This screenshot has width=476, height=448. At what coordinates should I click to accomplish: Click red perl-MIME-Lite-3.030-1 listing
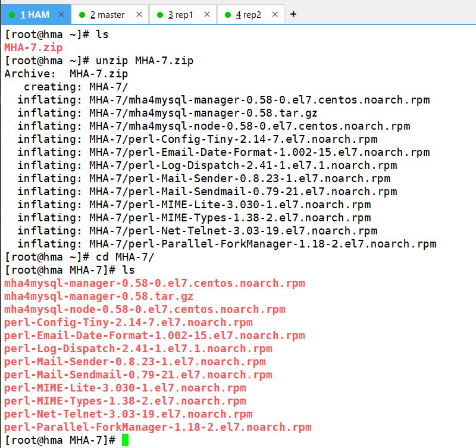coord(125,388)
